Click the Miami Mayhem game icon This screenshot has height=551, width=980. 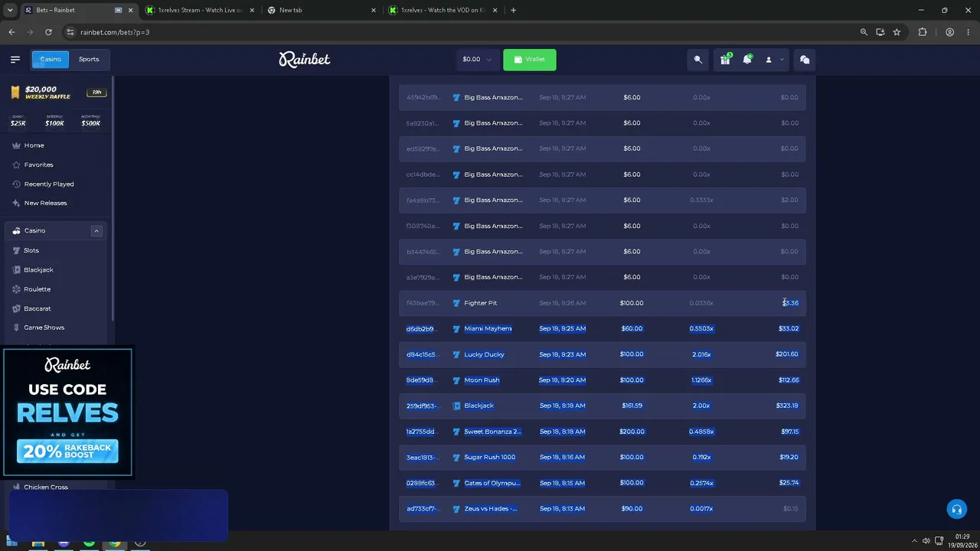click(456, 329)
